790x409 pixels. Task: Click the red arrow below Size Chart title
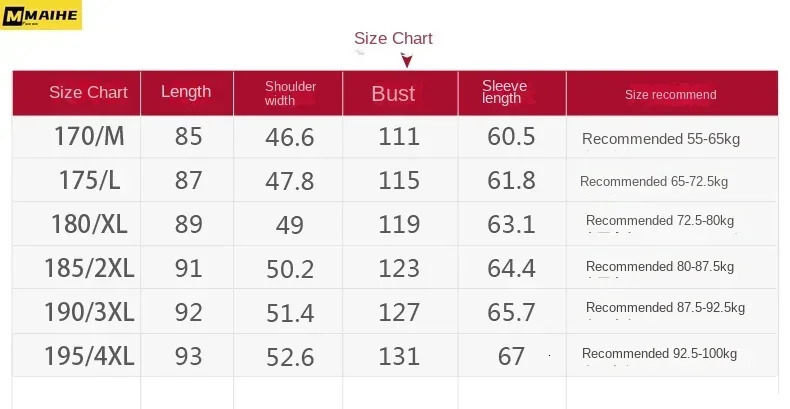[406, 61]
